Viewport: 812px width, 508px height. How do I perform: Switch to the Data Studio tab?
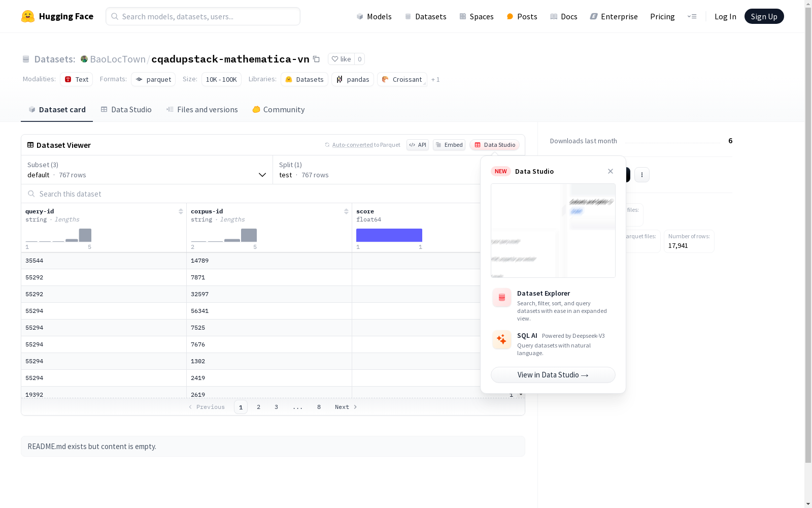click(126, 110)
